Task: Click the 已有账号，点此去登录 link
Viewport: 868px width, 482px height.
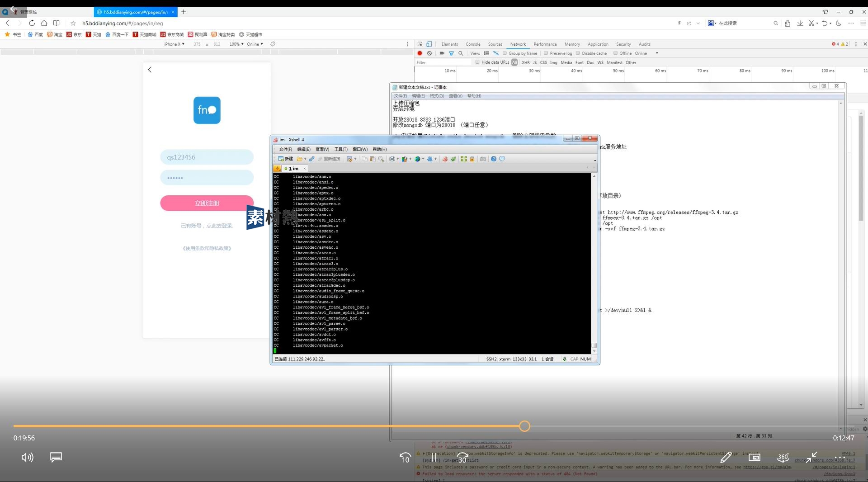Action: [207, 226]
